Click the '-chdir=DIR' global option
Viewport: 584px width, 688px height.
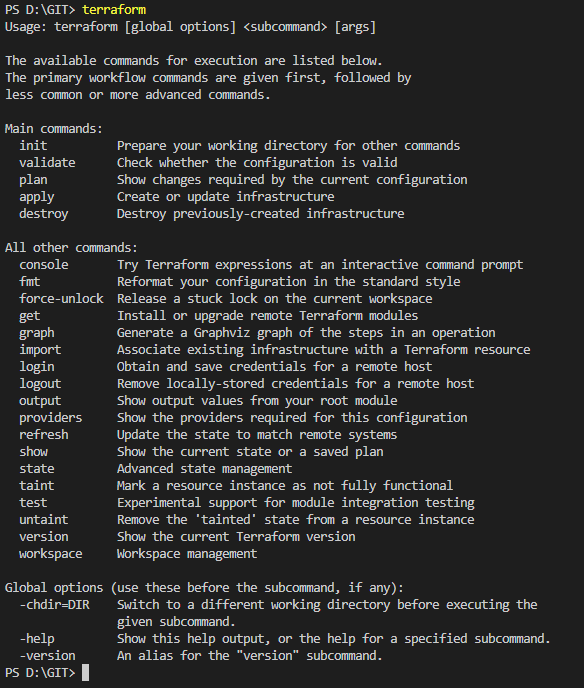pyautogui.click(x=54, y=605)
